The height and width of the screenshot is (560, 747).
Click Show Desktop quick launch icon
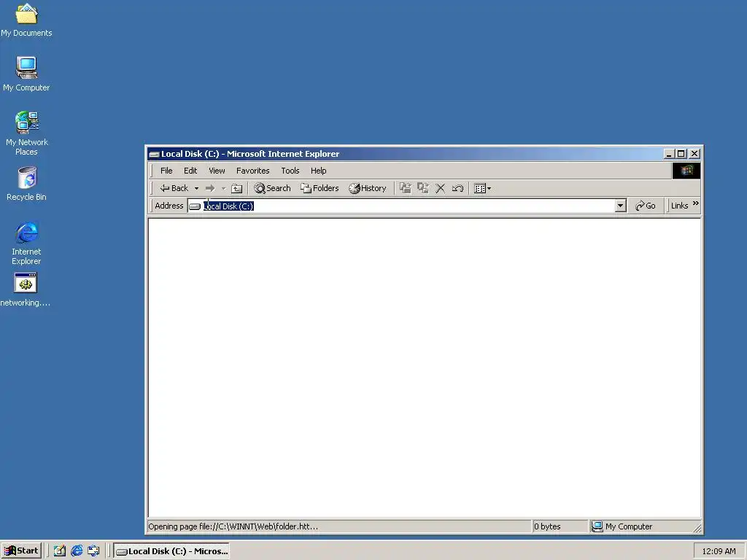[x=60, y=551]
